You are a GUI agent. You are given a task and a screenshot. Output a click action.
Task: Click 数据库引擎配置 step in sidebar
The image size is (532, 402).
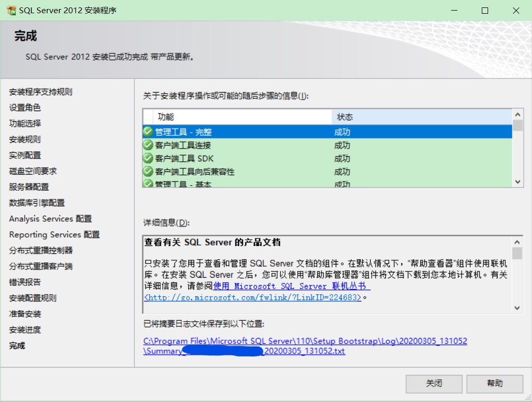36,203
